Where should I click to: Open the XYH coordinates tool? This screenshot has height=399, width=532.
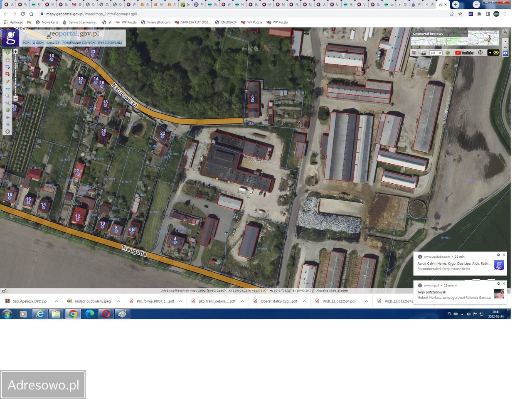tap(7, 89)
